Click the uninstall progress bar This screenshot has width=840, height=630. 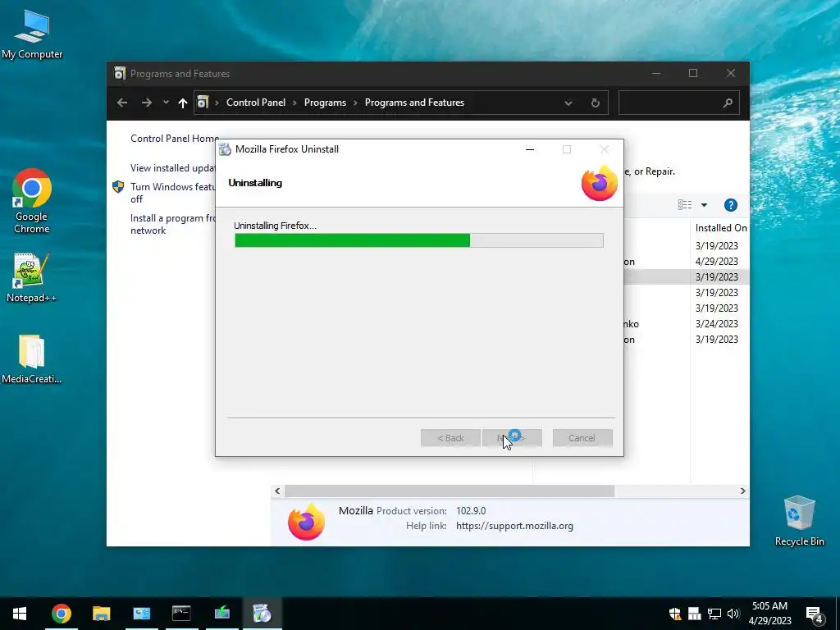pyautogui.click(x=419, y=240)
